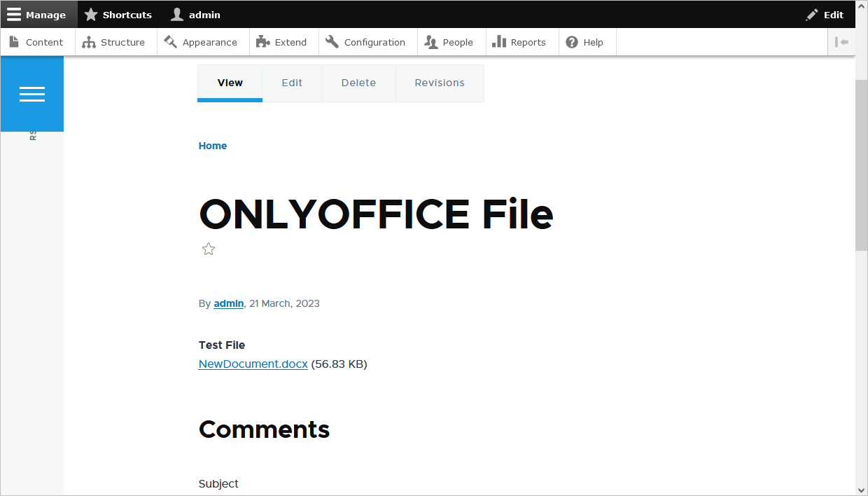Open the admin author profile link
The image size is (868, 496).
click(x=228, y=303)
